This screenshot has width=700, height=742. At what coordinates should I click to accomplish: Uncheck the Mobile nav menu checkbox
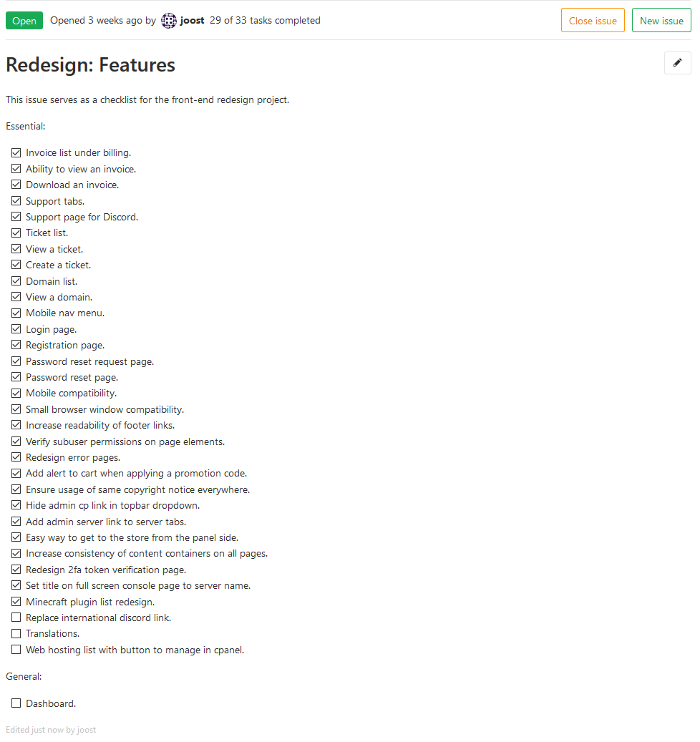point(16,313)
